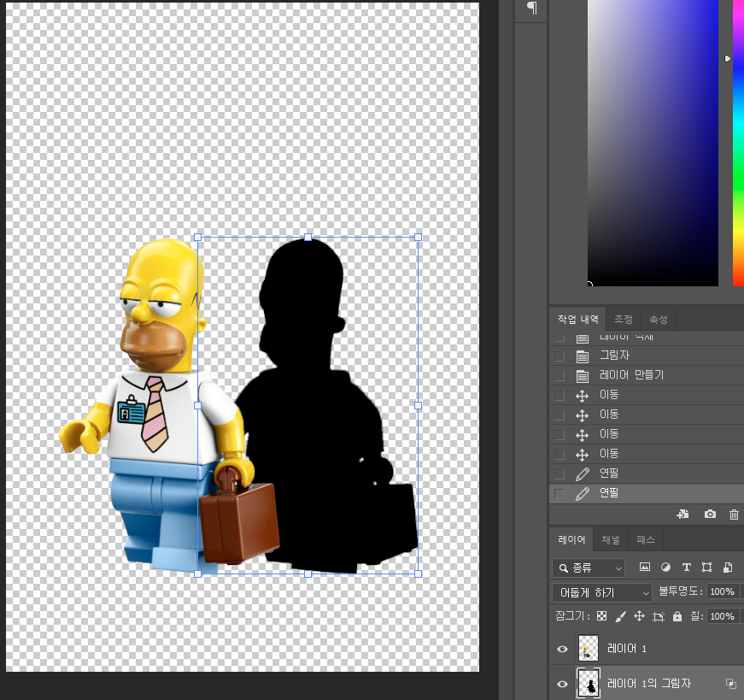Image resolution: width=744 pixels, height=700 pixels.
Task: Click the 레이어 1 layer name
Action: click(626, 649)
